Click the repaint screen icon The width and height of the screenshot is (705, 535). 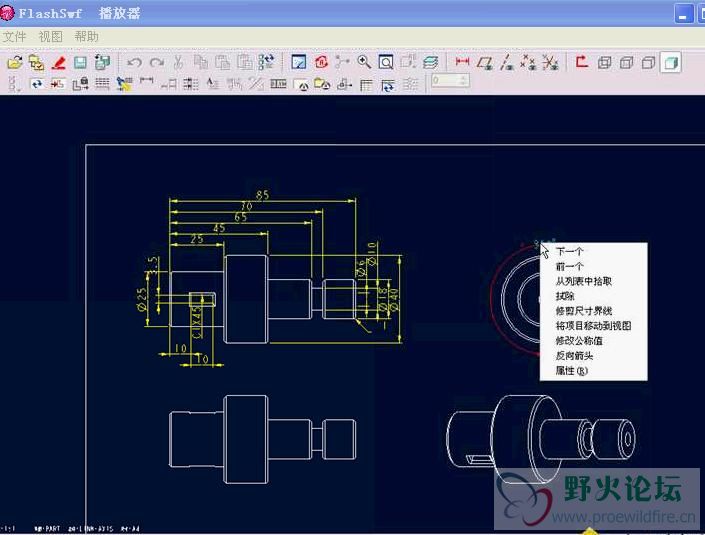(x=299, y=62)
